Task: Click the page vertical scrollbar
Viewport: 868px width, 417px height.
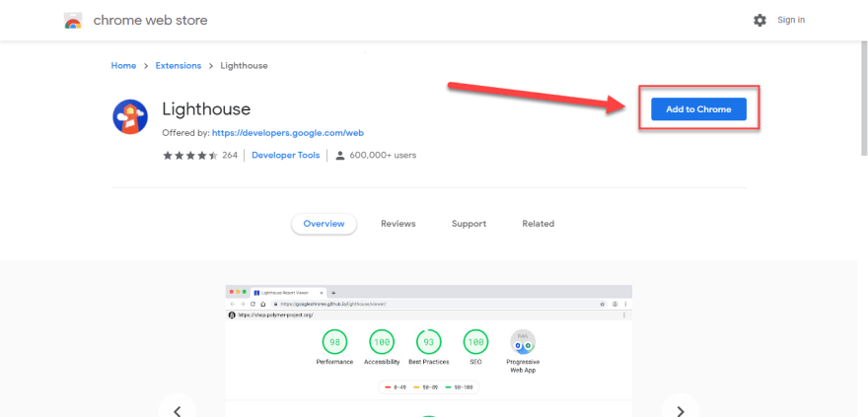Action: click(865, 99)
